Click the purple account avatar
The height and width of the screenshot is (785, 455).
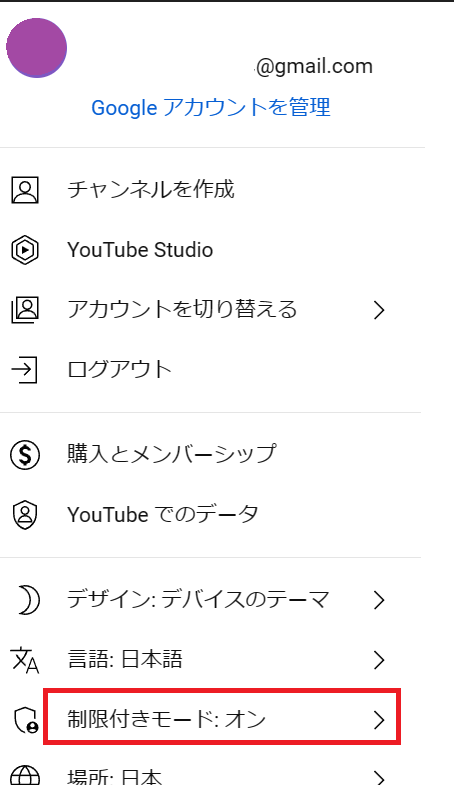click(x=37, y=48)
